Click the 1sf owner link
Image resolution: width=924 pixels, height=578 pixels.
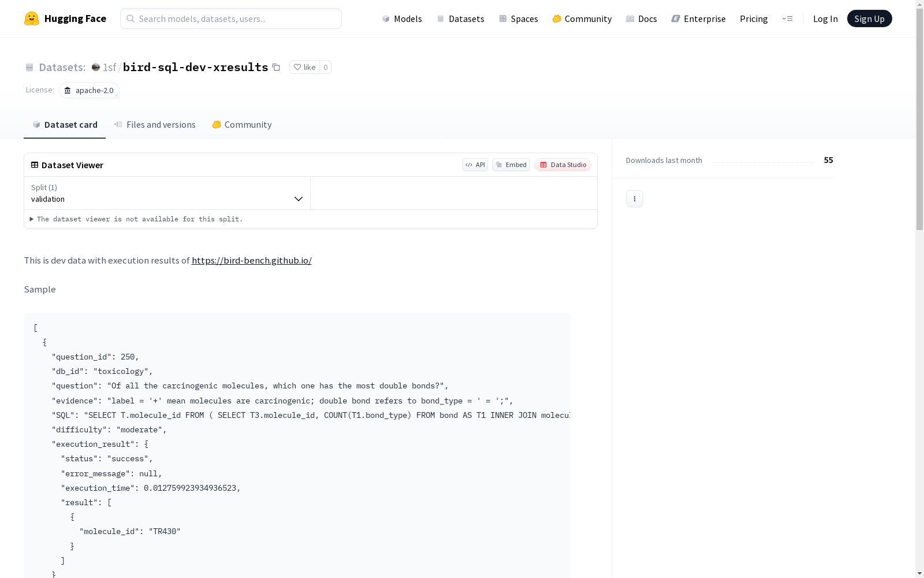109,67
